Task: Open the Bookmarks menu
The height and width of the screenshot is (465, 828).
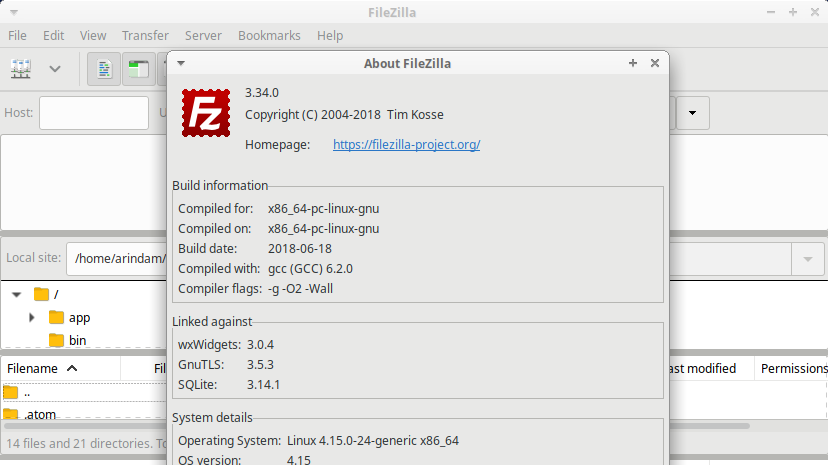Action: [269, 35]
